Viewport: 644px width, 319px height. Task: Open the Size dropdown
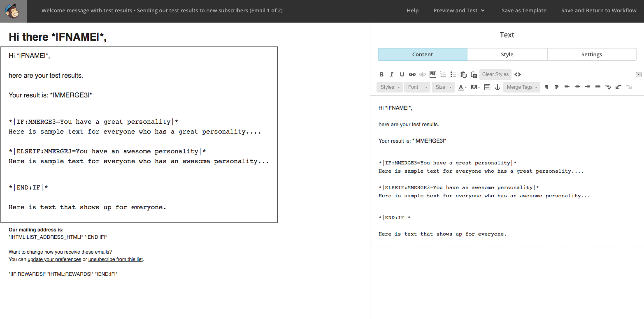pyautogui.click(x=443, y=87)
